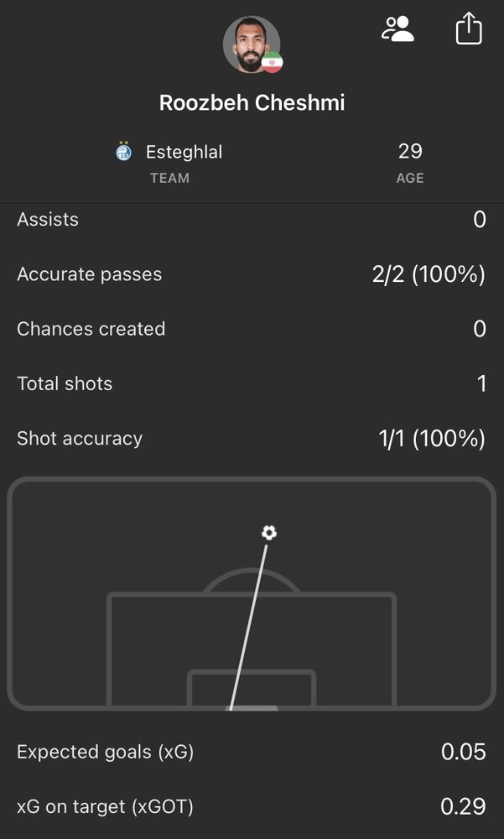Open the player comparison icon
504x839 pixels.
[x=397, y=29]
